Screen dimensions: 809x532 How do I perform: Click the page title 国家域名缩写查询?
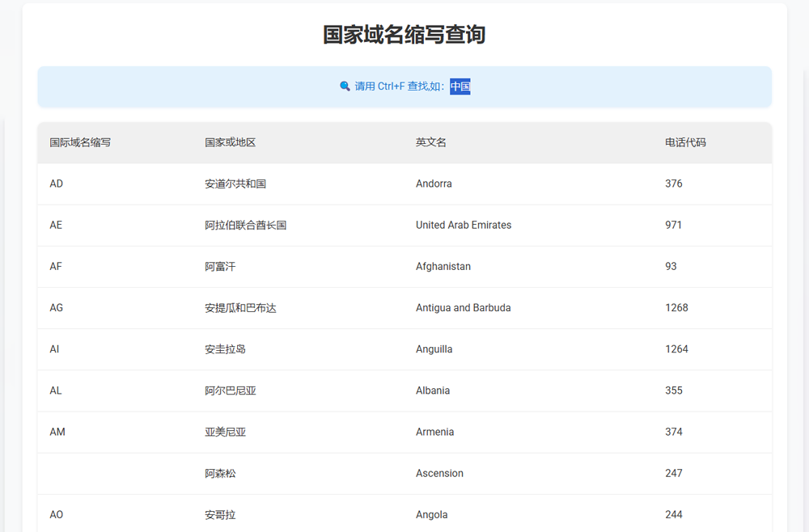404,35
